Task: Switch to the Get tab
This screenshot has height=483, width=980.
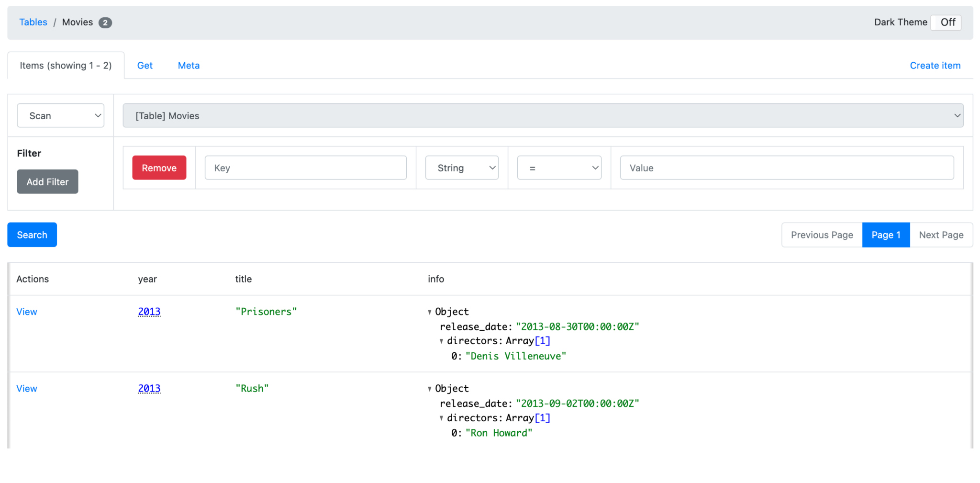Action: coord(145,65)
